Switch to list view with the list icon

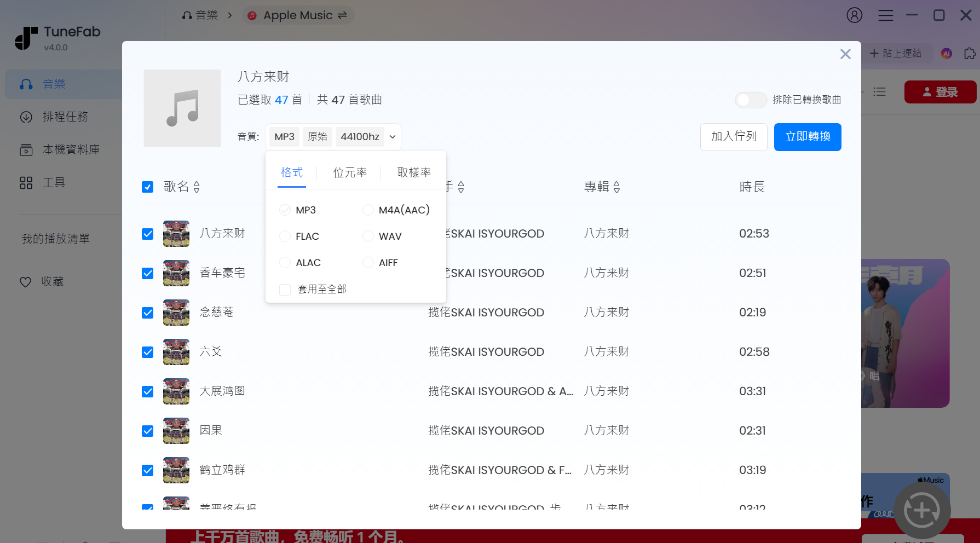(x=879, y=92)
